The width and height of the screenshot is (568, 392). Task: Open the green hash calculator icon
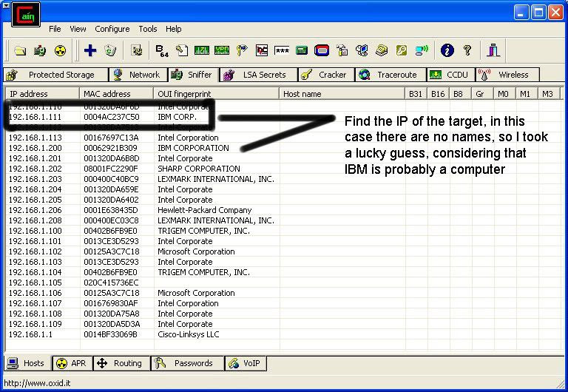[x=302, y=50]
